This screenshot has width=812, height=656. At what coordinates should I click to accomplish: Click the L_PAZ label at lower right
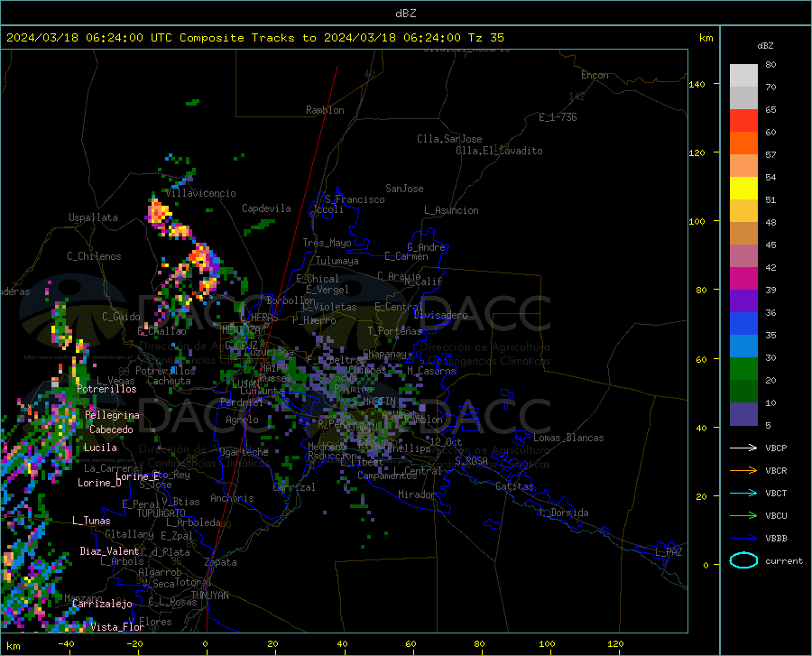669,552
